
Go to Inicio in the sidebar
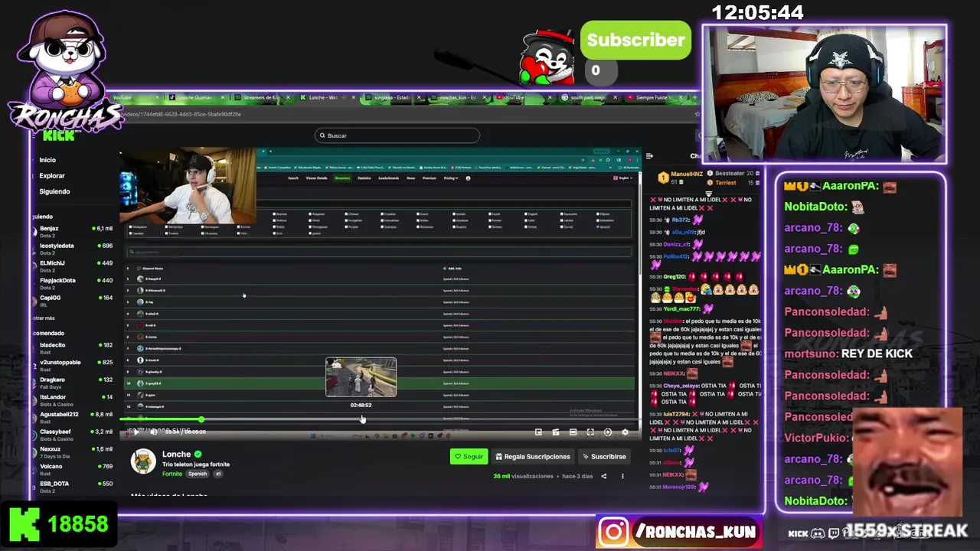(x=47, y=160)
